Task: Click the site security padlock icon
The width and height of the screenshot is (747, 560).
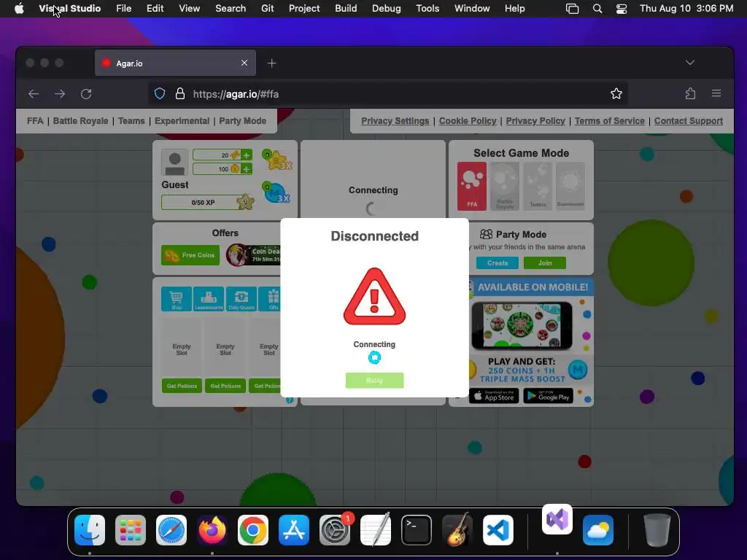Action: pos(180,94)
